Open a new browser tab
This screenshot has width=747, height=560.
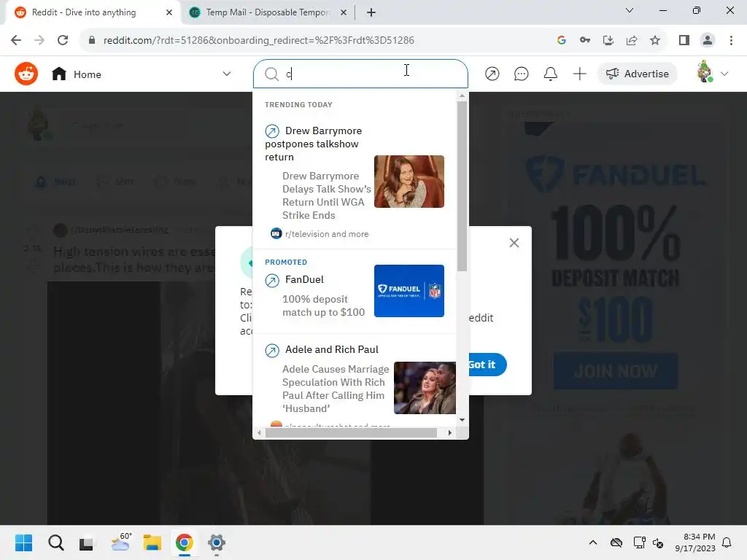pos(371,12)
